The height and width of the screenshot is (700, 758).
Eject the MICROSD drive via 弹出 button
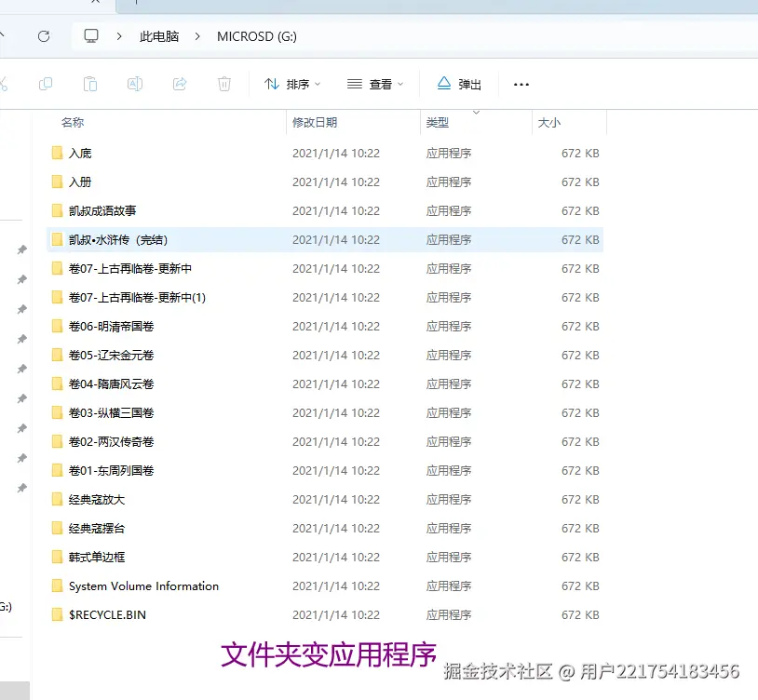point(458,83)
